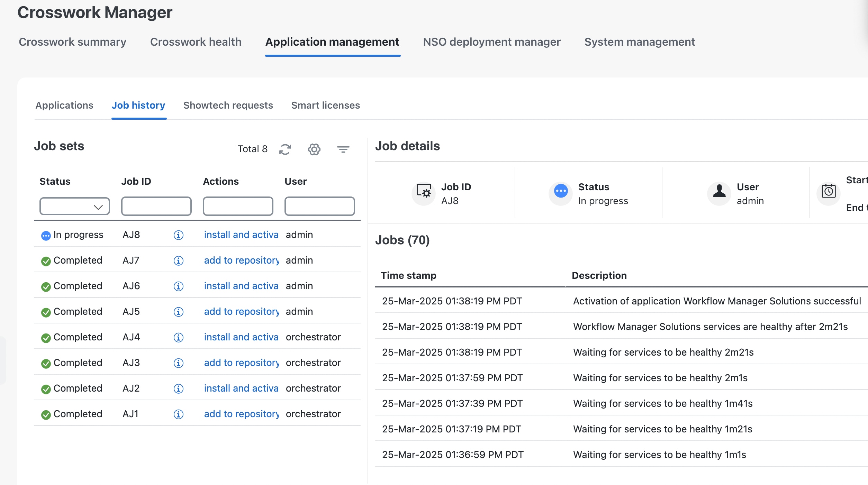Image resolution: width=868 pixels, height=485 pixels.
Task: Open add to repository link for AJ7
Action: [x=241, y=260]
